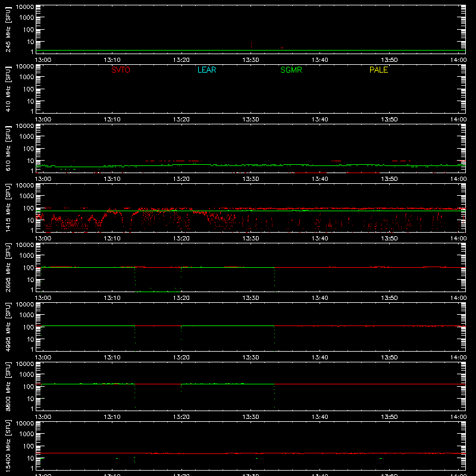Click the 100 y-axis value on 15400 MHz panel
This screenshot has width=476, height=476.
click(29, 446)
